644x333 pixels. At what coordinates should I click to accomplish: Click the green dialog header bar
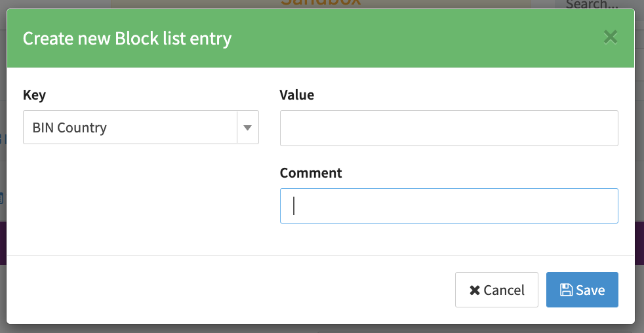[x=393, y=39]
